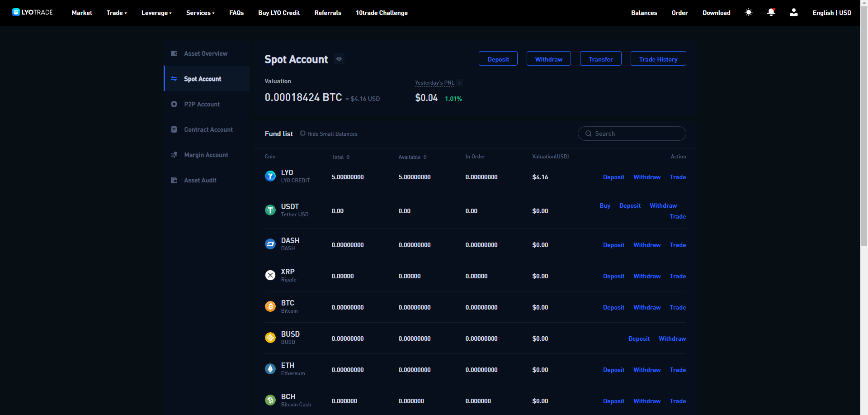This screenshot has height=415, width=868.
Task: Click Trade for USDT row
Action: [x=678, y=216]
